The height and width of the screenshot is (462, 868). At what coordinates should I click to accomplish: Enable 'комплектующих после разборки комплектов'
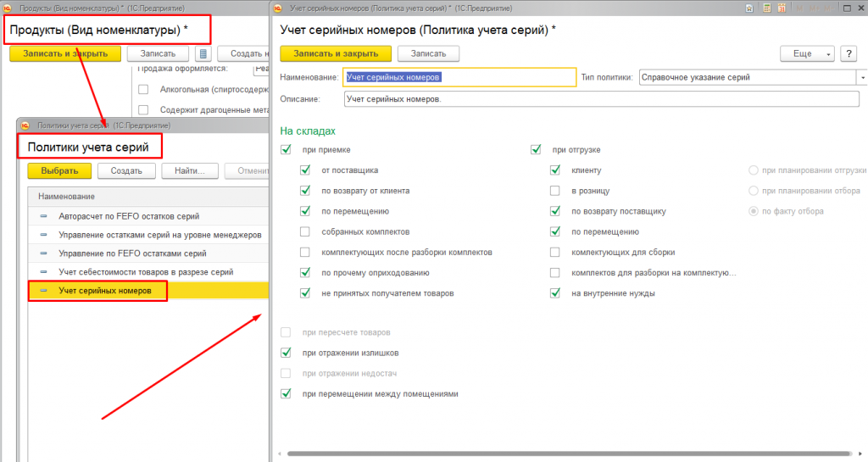(x=305, y=253)
